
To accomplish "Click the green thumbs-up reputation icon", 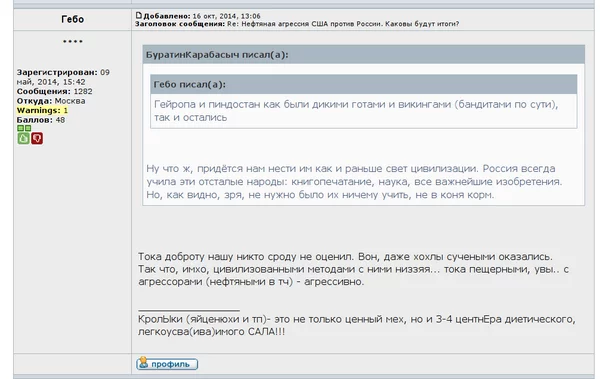I will tap(23, 138).
